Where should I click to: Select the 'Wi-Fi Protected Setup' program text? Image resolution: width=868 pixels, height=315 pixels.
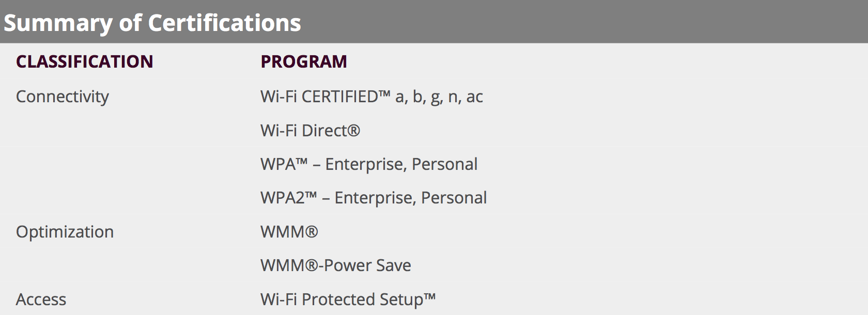coord(342,300)
